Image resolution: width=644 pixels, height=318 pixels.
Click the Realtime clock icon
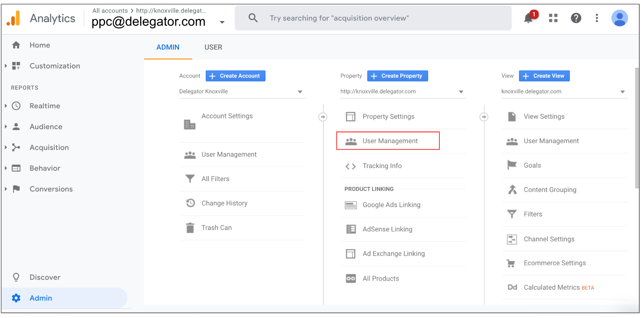[16, 106]
